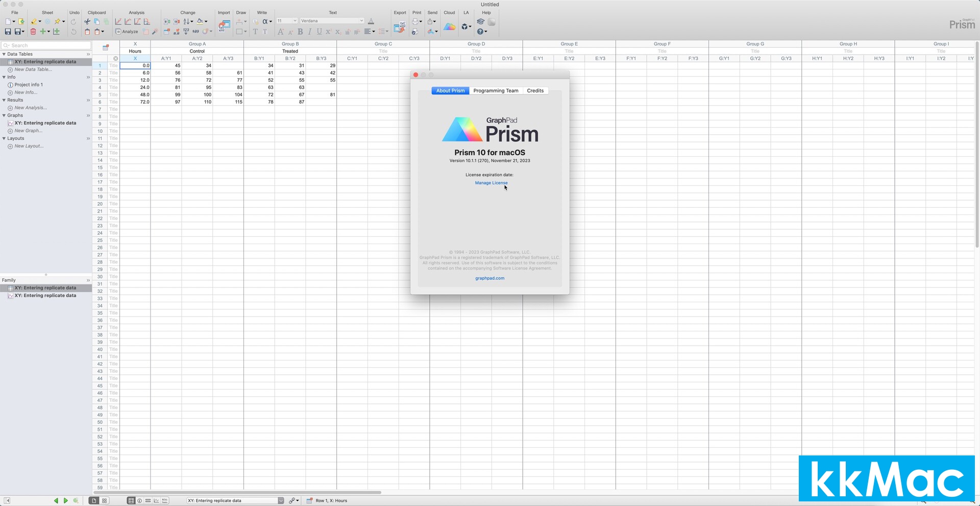980x506 pixels.
Task: Insert a Greek character with the alpha icon
Action: [x=264, y=21]
